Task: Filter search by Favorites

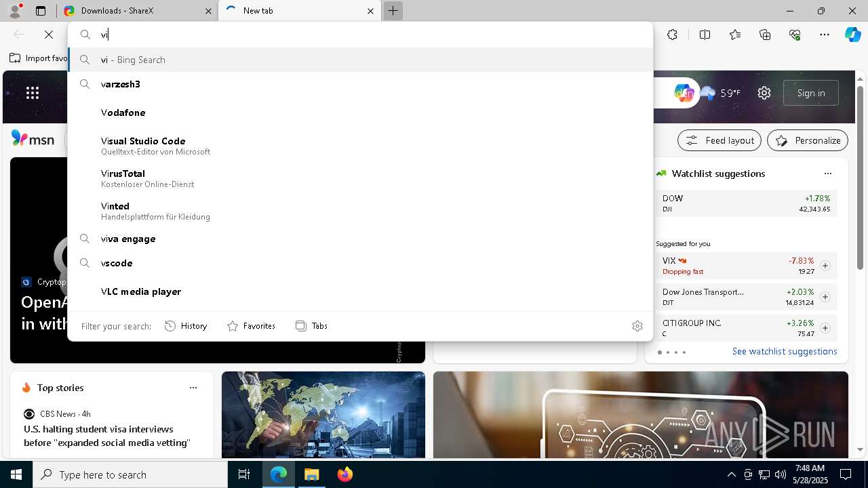Action: (x=251, y=326)
